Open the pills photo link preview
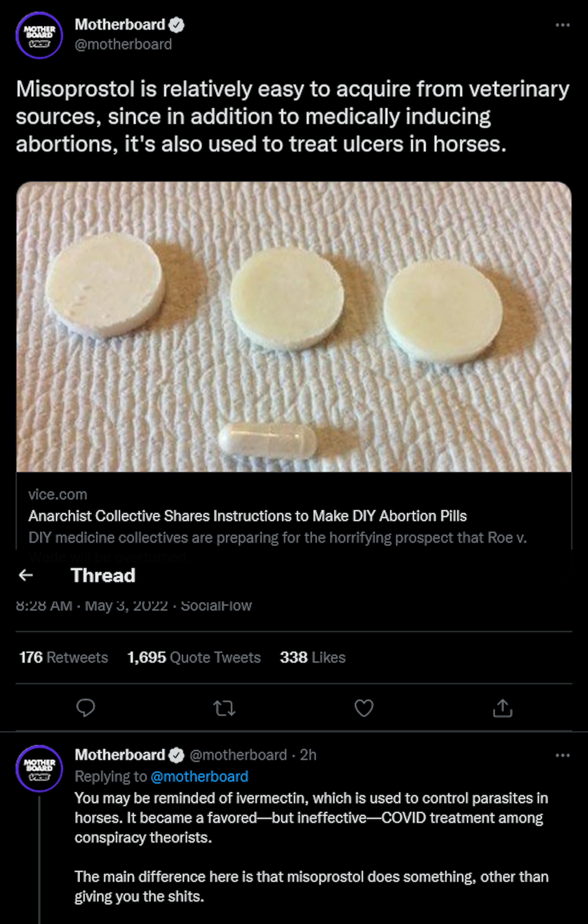The image size is (588, 924). click(x=294, y=326)
